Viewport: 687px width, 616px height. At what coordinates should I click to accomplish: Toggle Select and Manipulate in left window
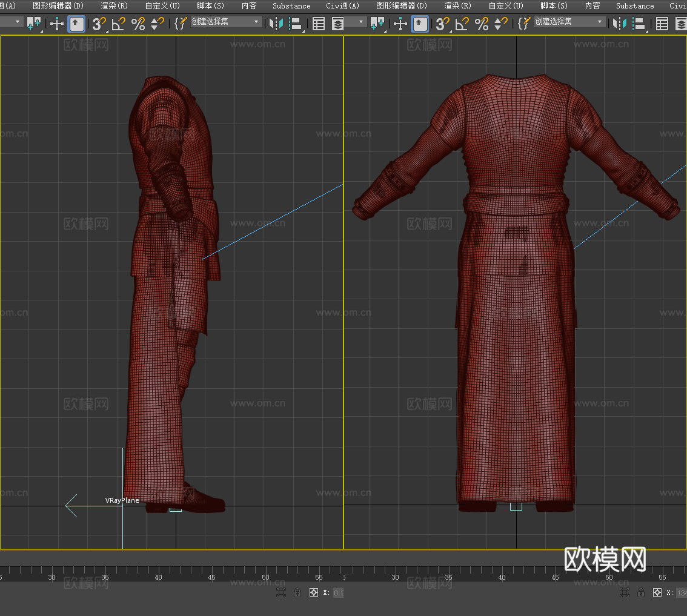pyautogui.click(x=77, y=24)
